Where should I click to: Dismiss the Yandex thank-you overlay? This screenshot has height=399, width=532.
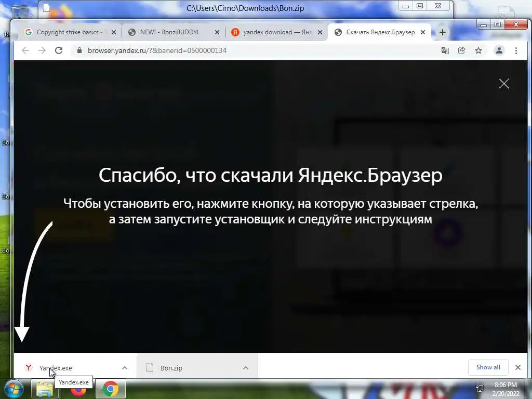[504, 84]
